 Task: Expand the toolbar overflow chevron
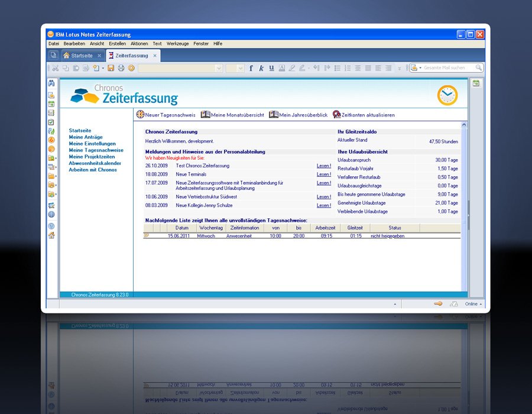[x=400, y=68]
